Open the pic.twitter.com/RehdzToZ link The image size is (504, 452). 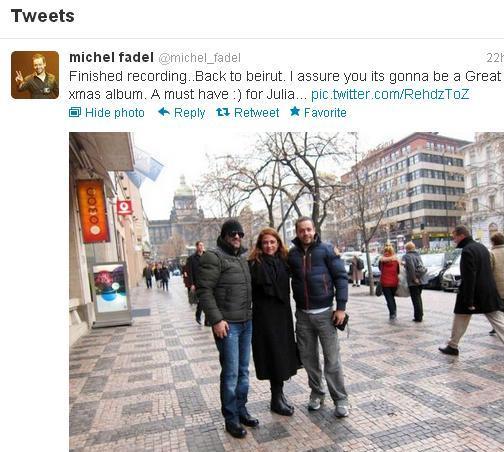point(390,94)
